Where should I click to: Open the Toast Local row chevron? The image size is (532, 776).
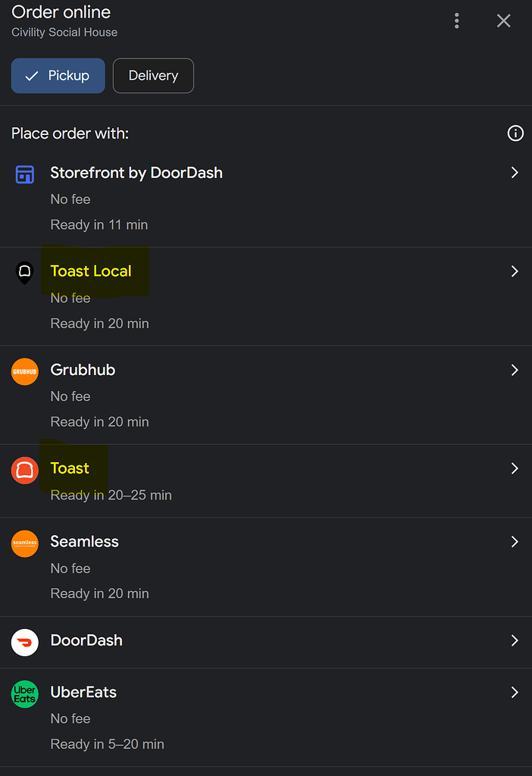pyautogui.click(x=515, y=271)
